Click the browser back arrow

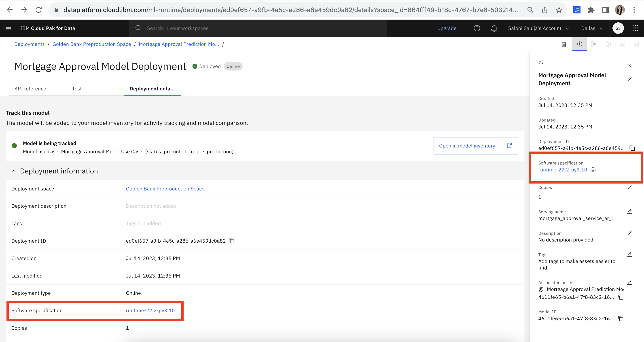pyautogui.click(x=10, y=10)
